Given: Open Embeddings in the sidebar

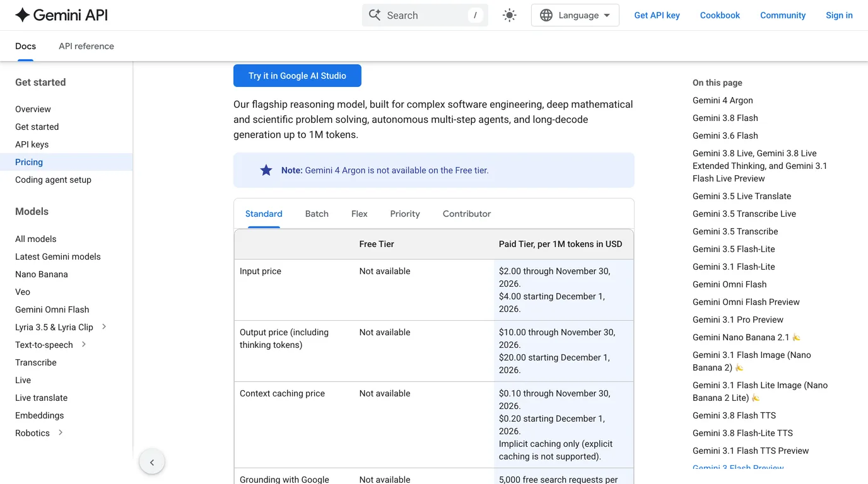Looking at the screenshot, I should coord(40,415).
